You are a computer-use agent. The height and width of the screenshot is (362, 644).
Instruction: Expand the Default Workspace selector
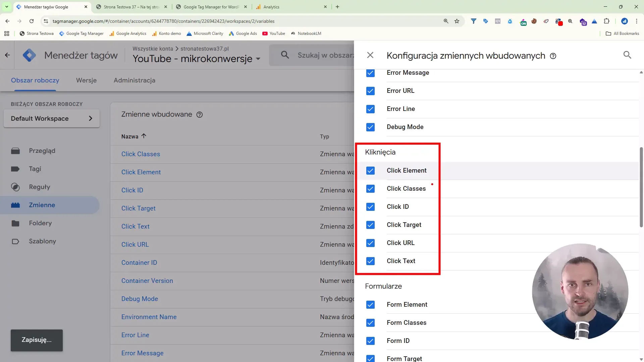51,118
